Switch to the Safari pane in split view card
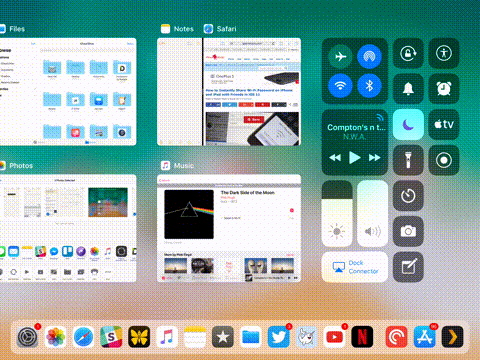The image size is (480, 360). [x=252, y=92]
